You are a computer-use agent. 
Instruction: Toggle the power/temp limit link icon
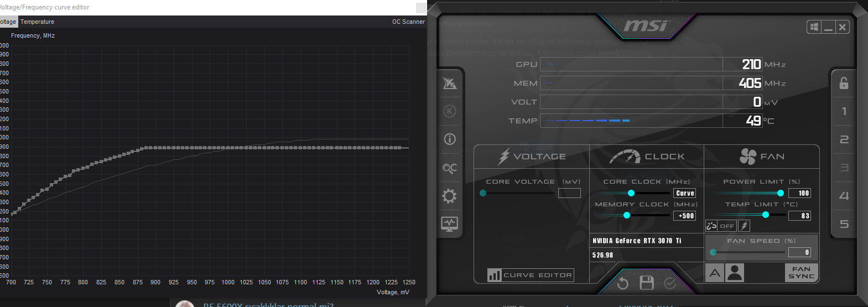711,226
